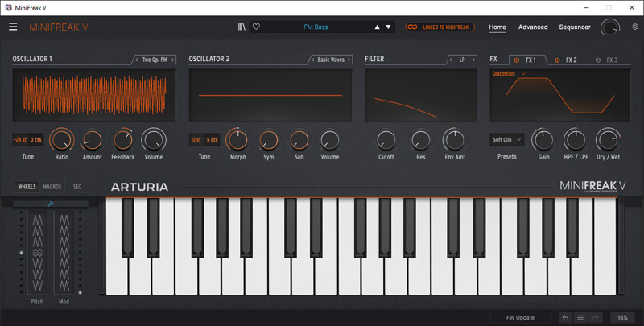Image resolution: width=644 pixels, height=326 pixels.
Task: Toggle the FX 1 power button
Action: [517, 60]
